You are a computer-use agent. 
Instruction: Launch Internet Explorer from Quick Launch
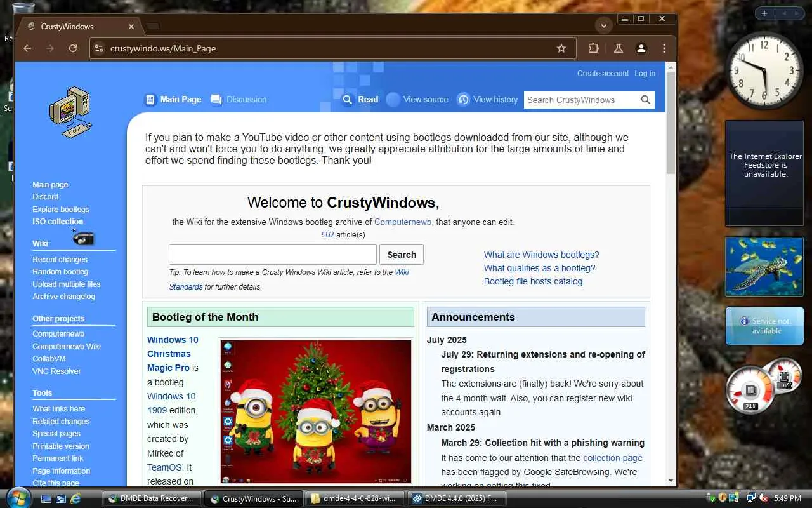pyautogui.click(x=75, y=499)
